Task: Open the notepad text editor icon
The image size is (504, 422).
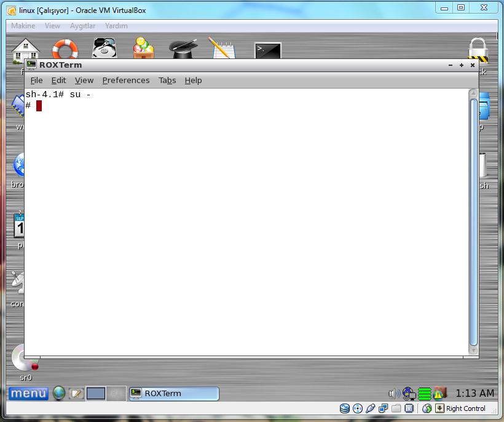Action: [221, 48]
